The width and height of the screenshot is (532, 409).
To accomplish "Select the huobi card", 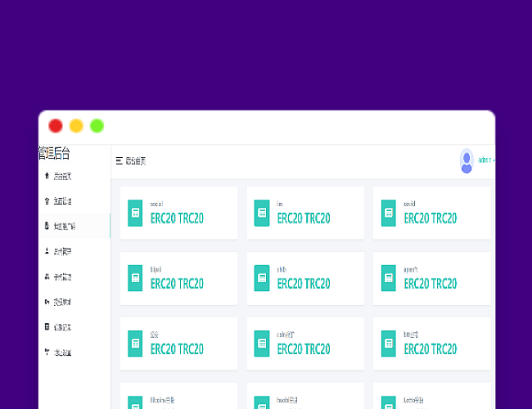I will 305,398.
